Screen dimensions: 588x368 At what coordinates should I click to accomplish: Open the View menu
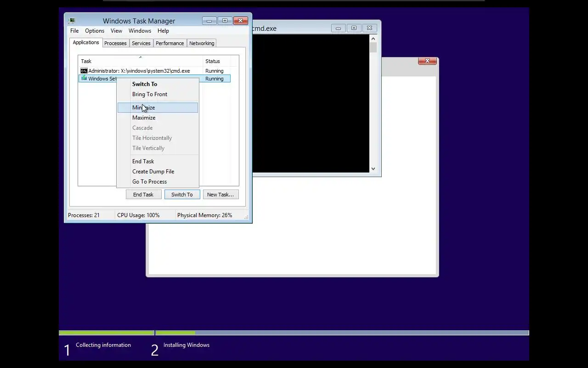click(x=116, y=31)
